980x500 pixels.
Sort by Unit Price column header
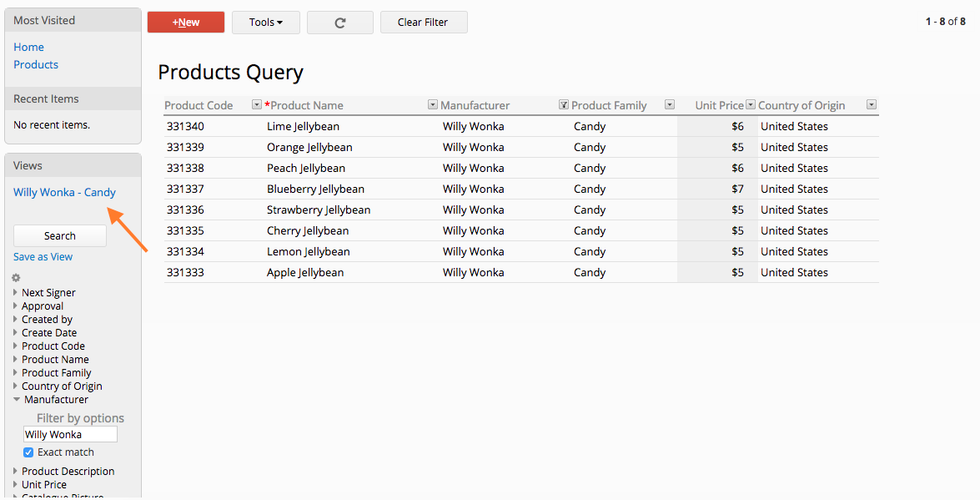720,105
